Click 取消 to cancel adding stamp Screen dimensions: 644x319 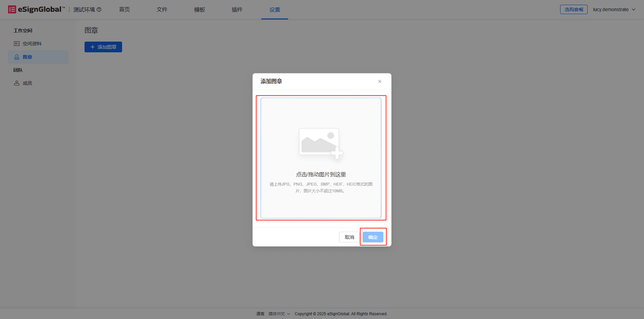click(x=349, y=237)
